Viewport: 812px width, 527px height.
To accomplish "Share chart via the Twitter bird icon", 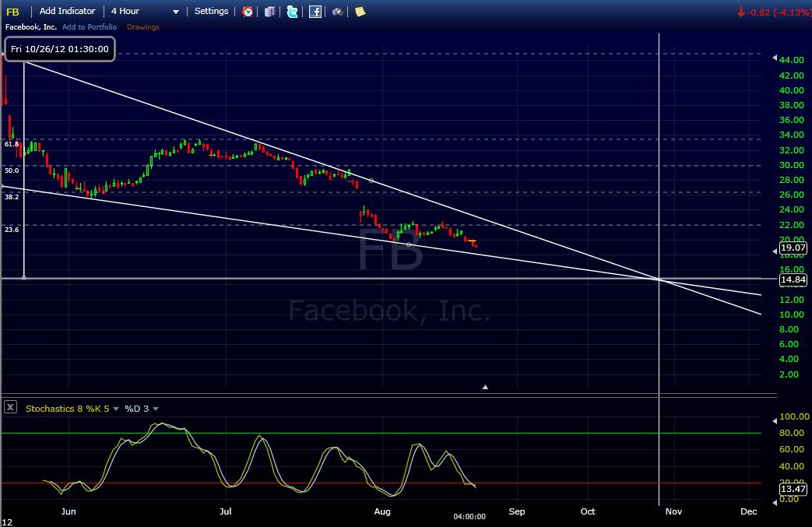I will point(292,12).
